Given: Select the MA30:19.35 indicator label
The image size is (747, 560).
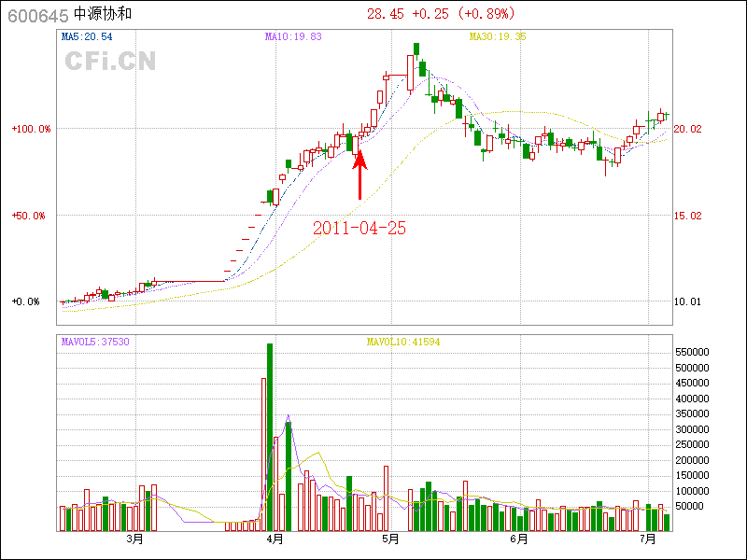Looking at the screenshot, I should 498,37.
